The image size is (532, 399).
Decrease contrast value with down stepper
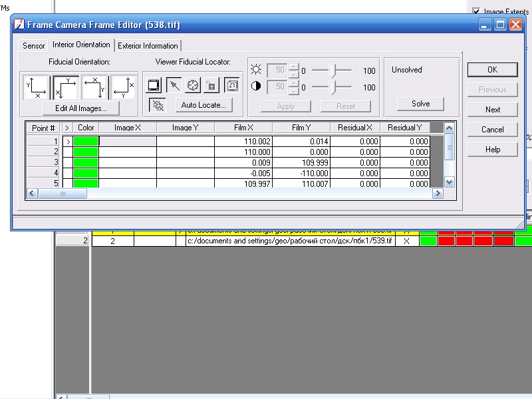click(x=293, y=90)
